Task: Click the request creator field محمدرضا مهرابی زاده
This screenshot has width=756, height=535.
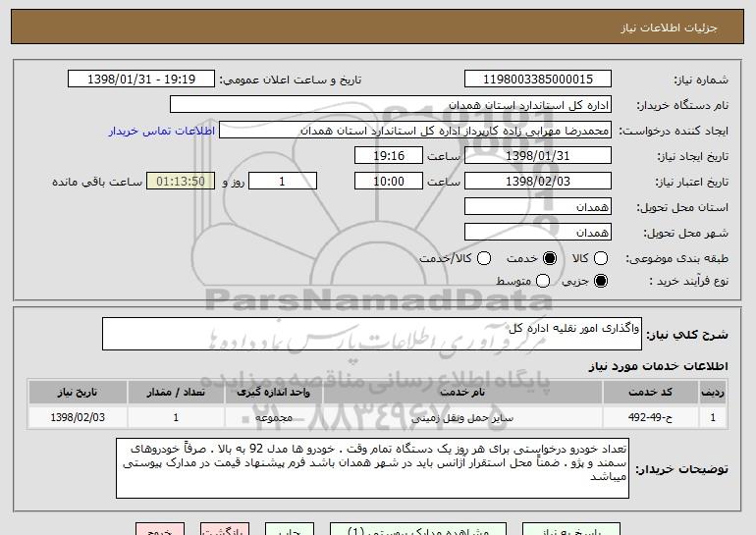Action: click(415, 131)
